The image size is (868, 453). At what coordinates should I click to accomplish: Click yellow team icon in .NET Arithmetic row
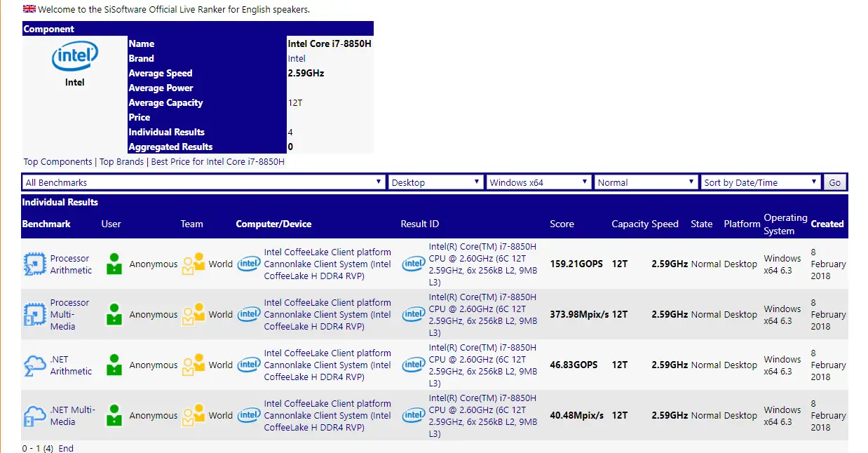tap(194, 365)
